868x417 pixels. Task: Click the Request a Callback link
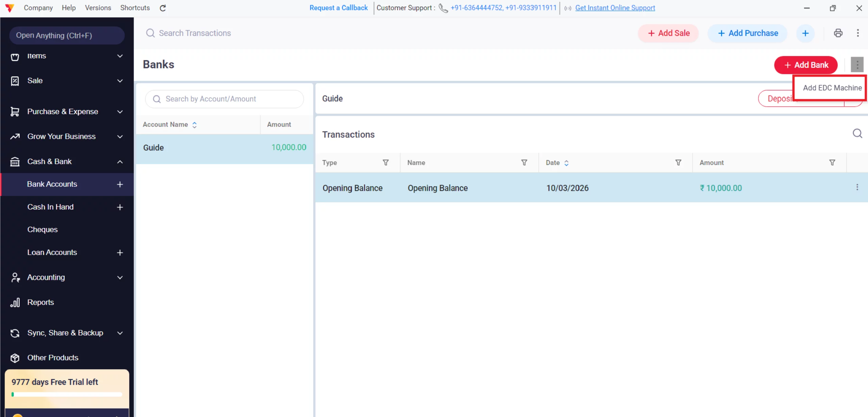pyautogui.click(x=338, y=8)
